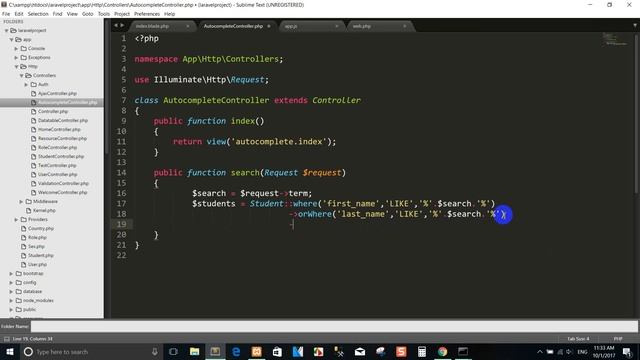The width and height of the screenshot is (640, 360).
Task: Open the Help menu
Action: pyautogui.click(x=169, y=14)
